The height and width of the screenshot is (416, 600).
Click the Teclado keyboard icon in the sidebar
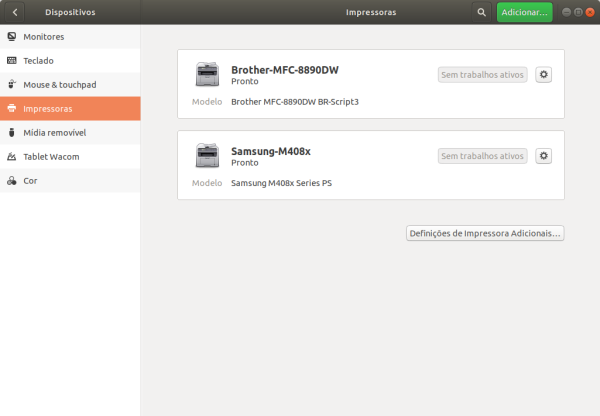12,60
